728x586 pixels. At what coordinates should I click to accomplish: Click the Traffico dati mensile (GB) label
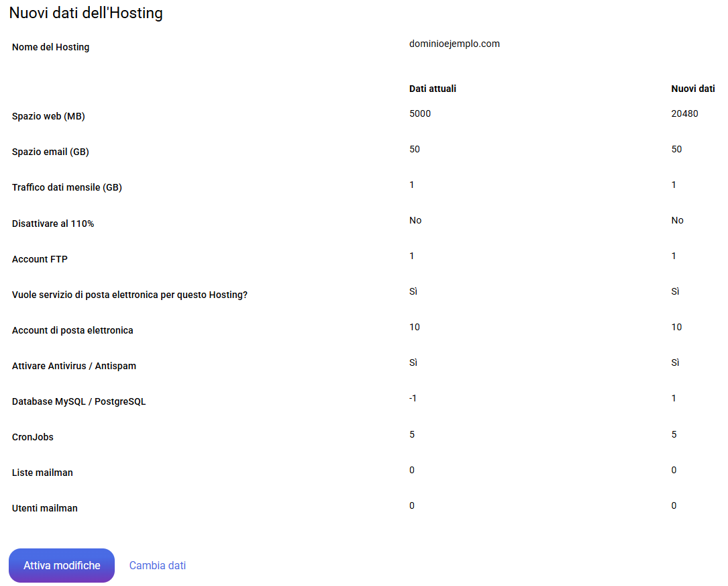coord(67,187)
